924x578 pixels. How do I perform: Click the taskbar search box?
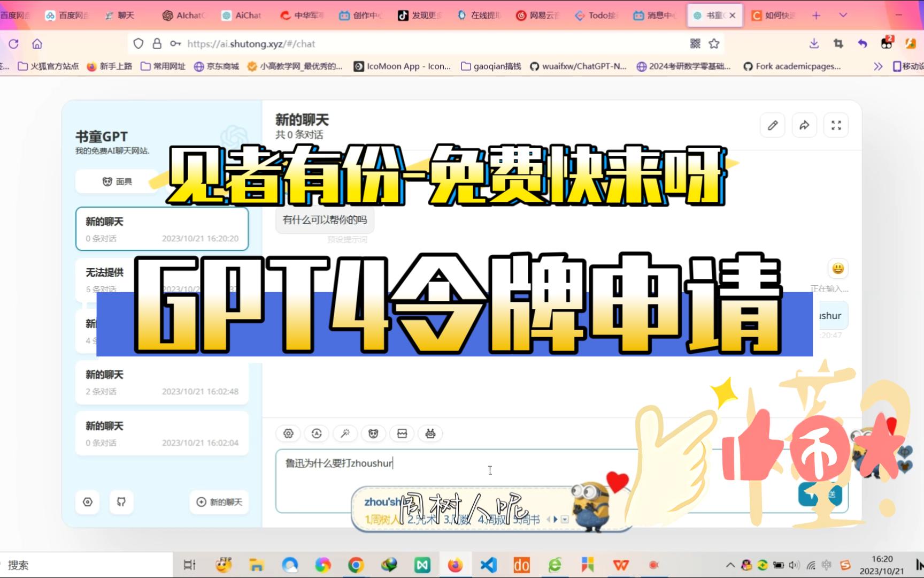[x=86, y=565]
